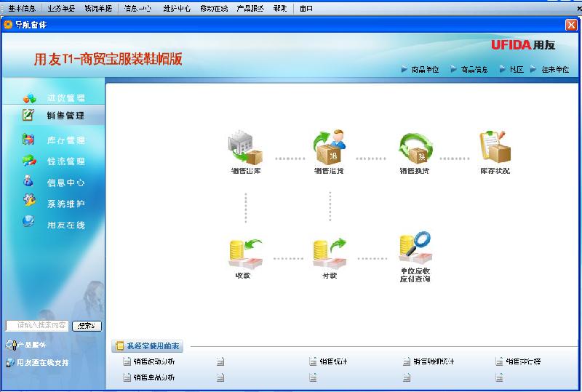The height and width of the screenshot is (392, 582).
Task: Click the 用友在线 globe sidebar icon
Action: pos(28,221)
